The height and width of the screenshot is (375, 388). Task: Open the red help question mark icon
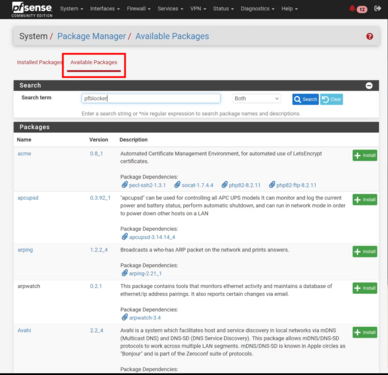point(369,36)
